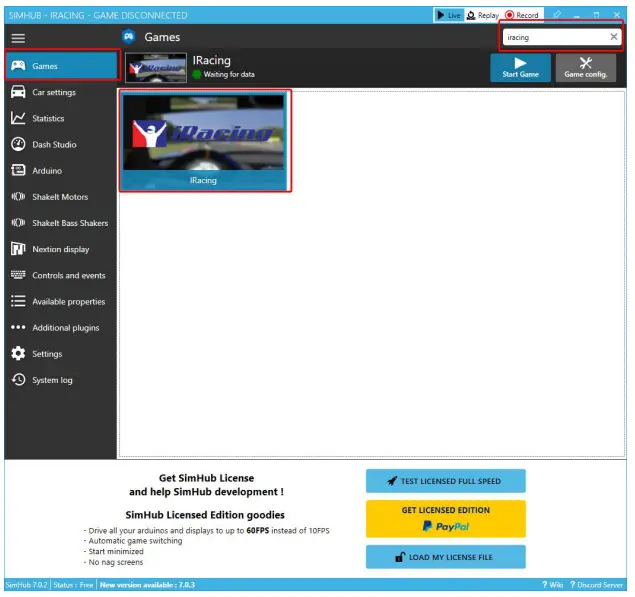Switch to Replay mode
The width and height of the screenshot is (635, 597).
click(x=483, y=15)
